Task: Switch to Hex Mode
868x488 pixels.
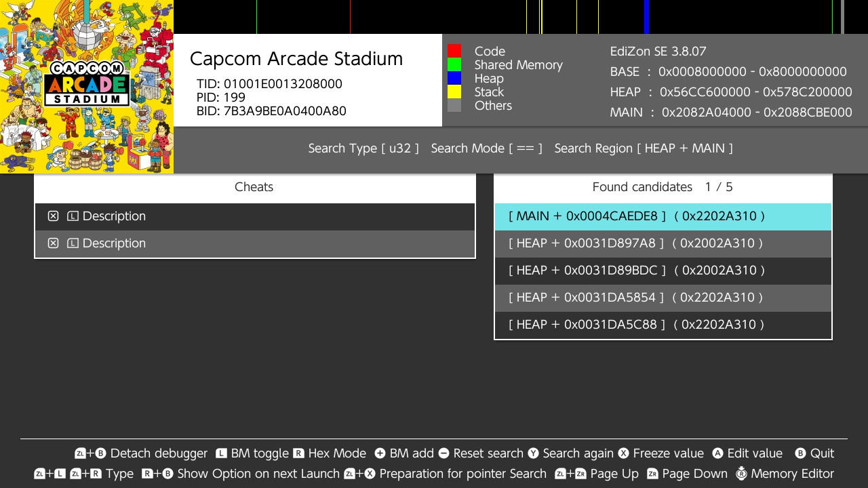Action: tap(337, 453)
